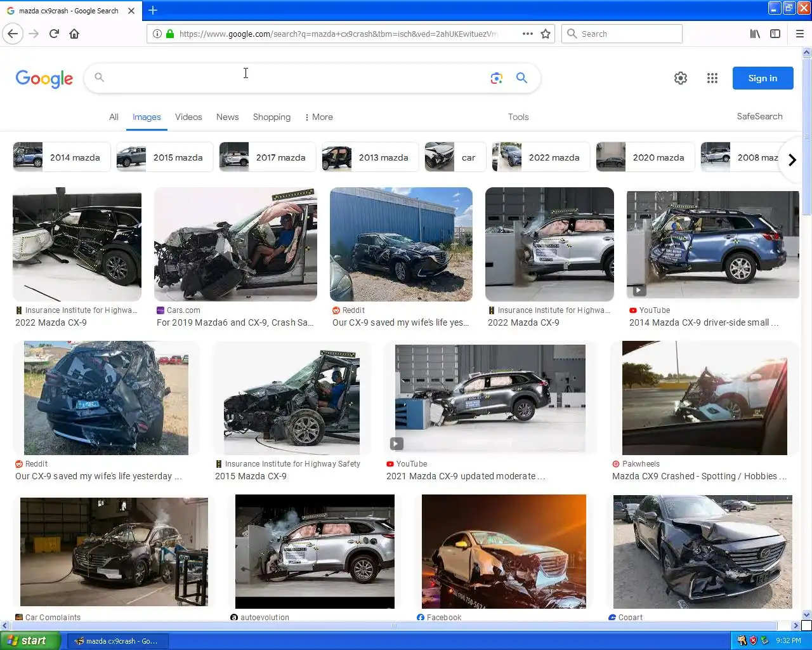
Task: Click Search by image camera icon
Action: click(497, 78)
